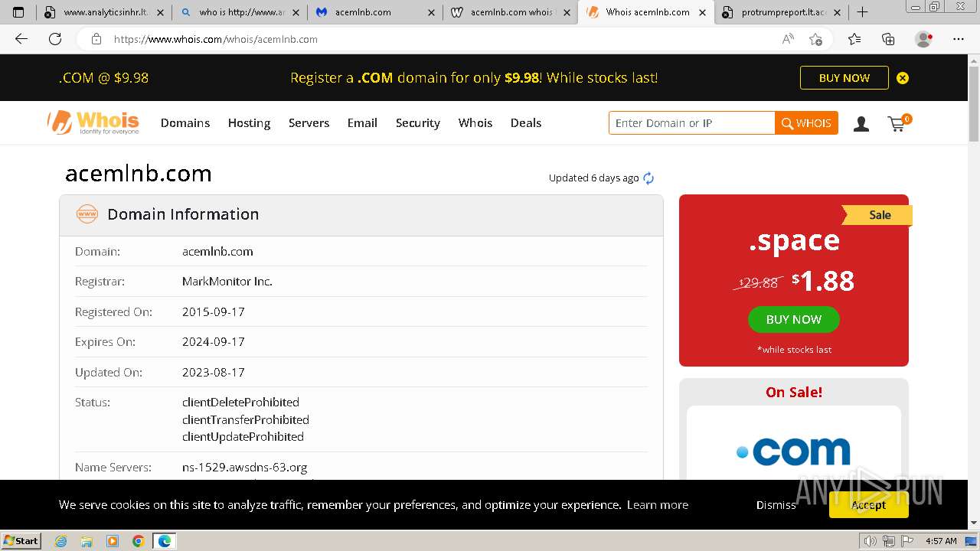
Task: Click the Whois logo home link
Action: (x=93, y=122)
